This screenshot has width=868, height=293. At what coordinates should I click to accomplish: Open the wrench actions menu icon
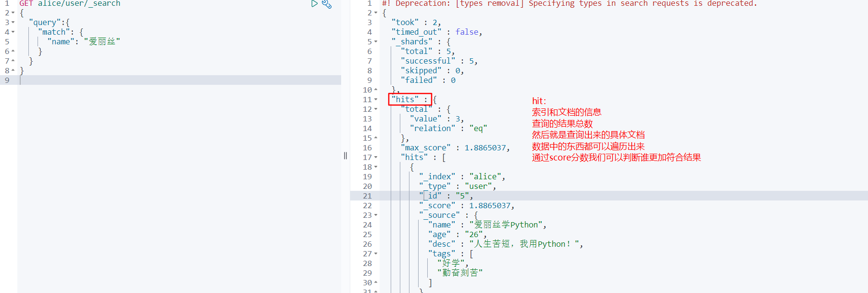(x=327, y=4)
